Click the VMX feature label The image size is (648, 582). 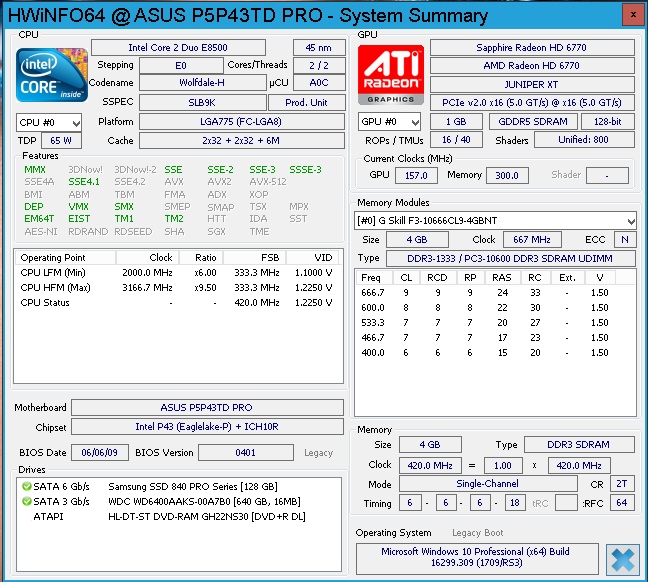click(x=79, y=207)
